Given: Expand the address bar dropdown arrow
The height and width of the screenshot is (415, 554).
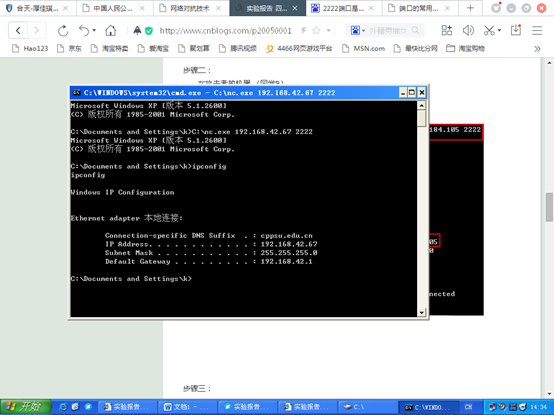Looking at the screenshot, I should coord(329,31).
